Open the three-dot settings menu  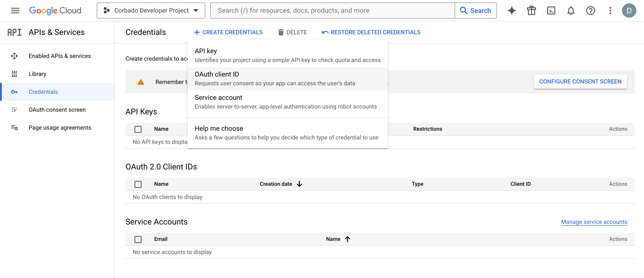click(610, 11)
